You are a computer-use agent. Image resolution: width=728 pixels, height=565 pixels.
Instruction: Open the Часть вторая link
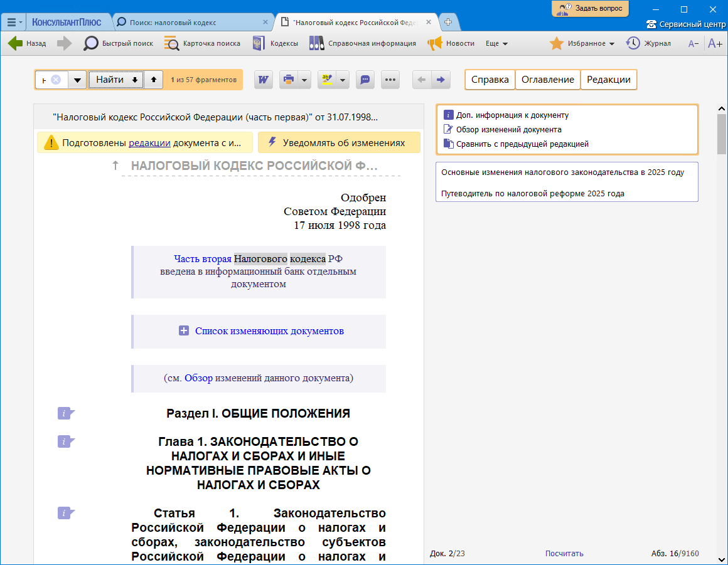202,258
